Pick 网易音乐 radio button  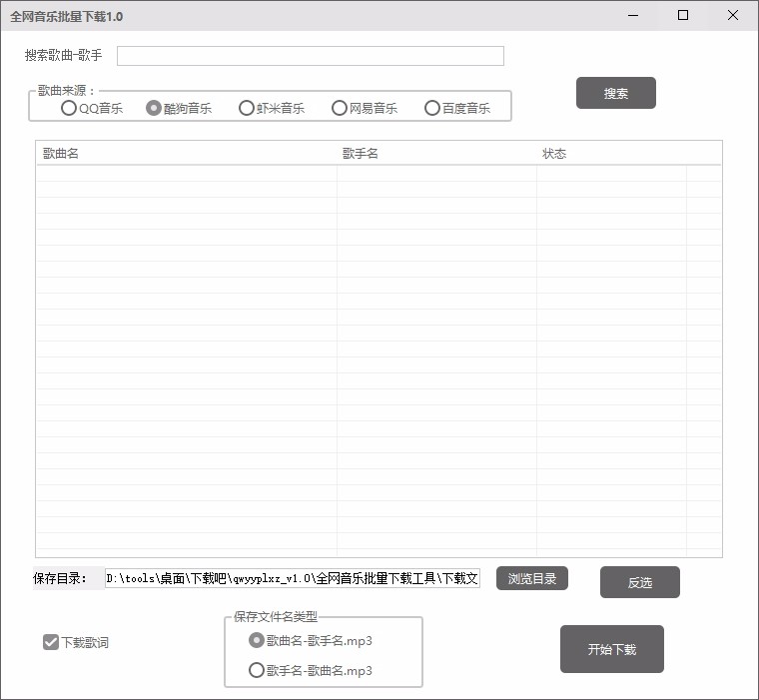pyautogui.click(x=365, y=108)
